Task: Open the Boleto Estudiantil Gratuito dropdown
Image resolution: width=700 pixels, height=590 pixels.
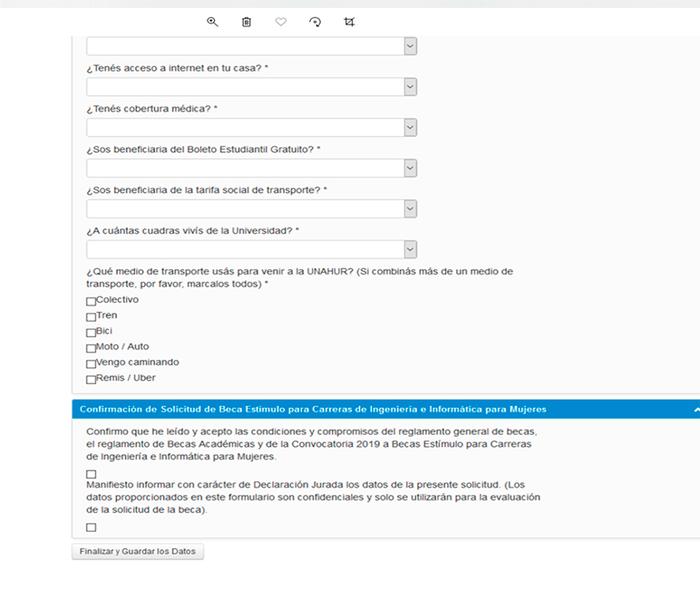Action: coord(252,169)
